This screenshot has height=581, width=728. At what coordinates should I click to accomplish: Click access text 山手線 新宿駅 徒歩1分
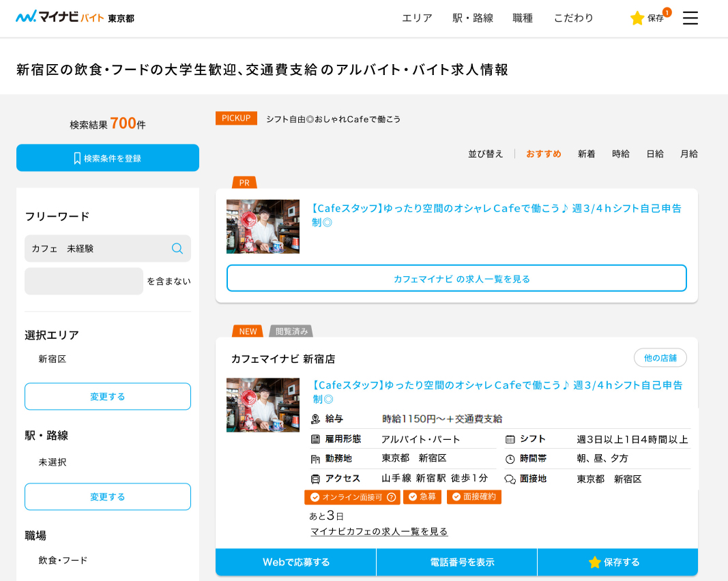point(435,478)
